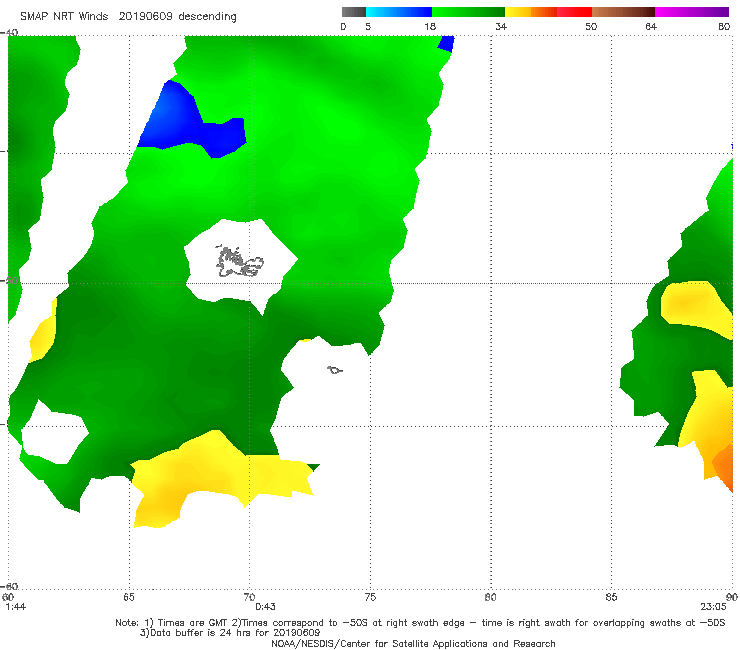Pick the magenta-purple 64–80 color bar segment
This screenshot has width=740, height=650.
(x=692, y=12)
